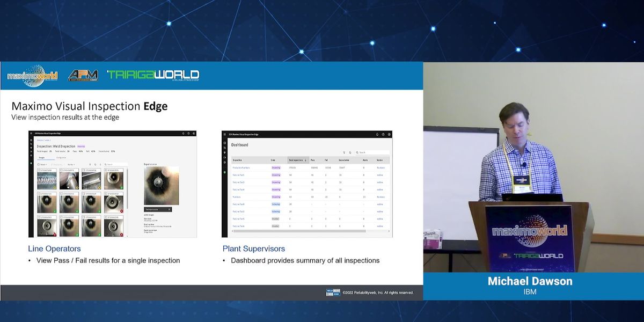Viewport: 644px width, 322px height.
Task: Open the Production Numbers inspection link
Action: (241, 167)
